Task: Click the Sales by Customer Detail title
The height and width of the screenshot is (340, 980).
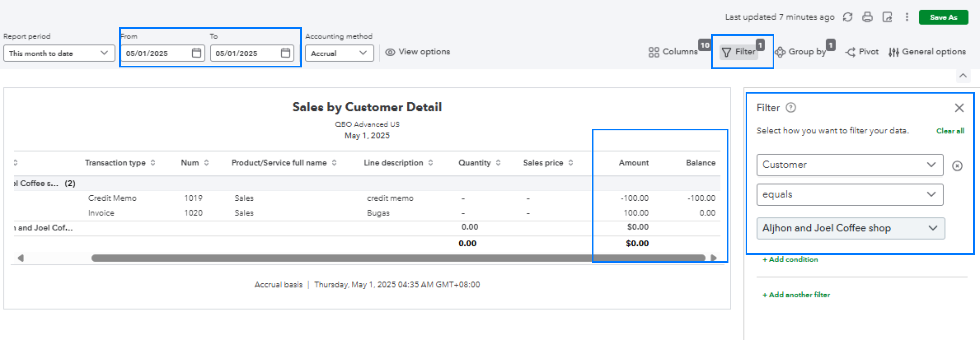Action: [367, 107]
